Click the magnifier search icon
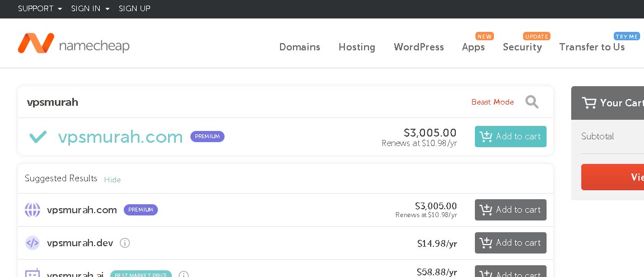Screen dimensions: 644x277 (x=532, y=102)
